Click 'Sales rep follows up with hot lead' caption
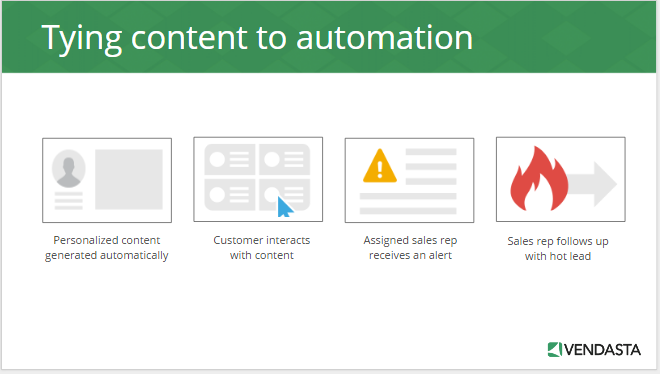The image size is (660, 374). click(558, 249)
